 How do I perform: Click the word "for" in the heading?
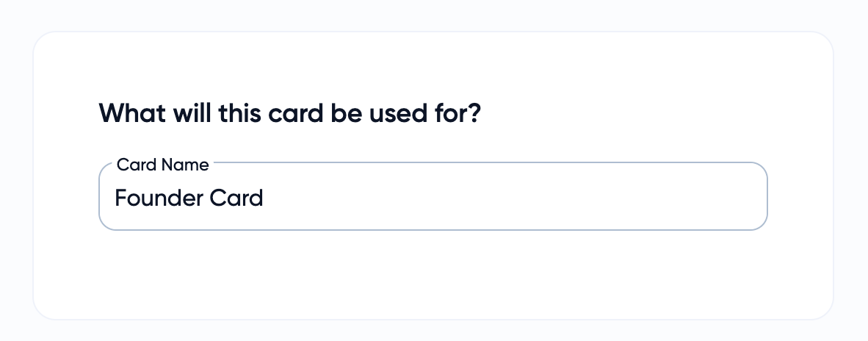click(x=446, y=115)
